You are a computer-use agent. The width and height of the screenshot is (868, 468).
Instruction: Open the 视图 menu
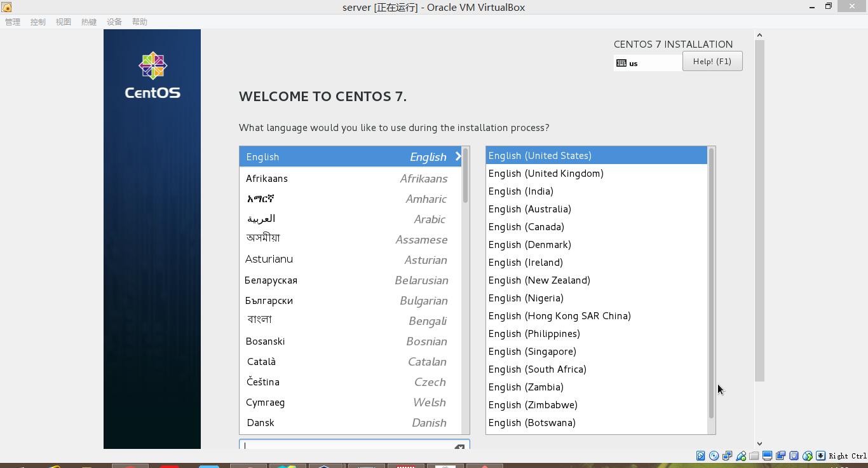pos(64,22)
